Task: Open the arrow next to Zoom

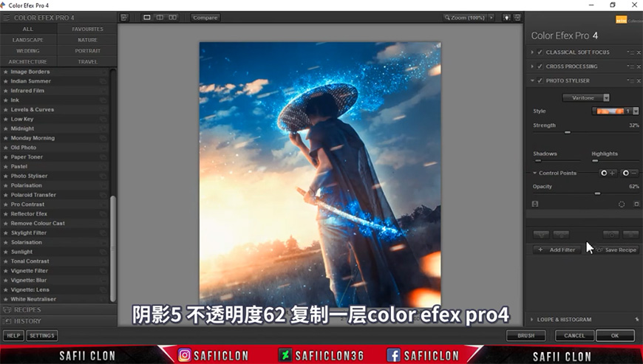Action: pos(491,18)
